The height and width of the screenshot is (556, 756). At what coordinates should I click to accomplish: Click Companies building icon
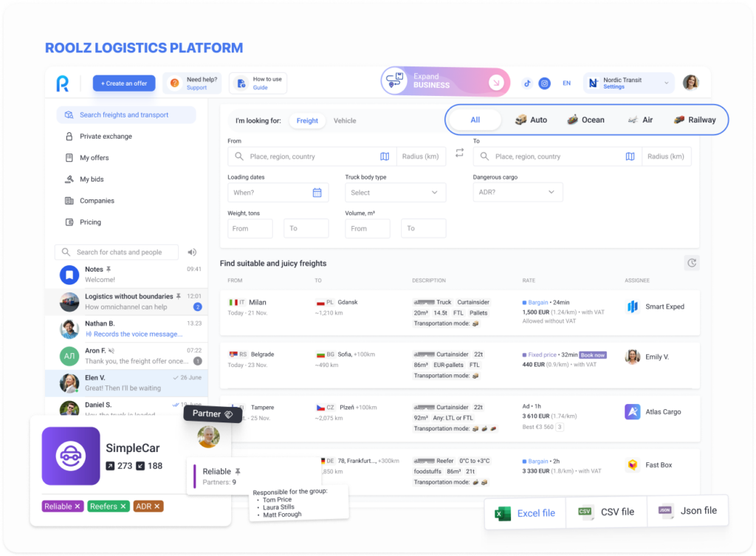click(x=69, y=201)
